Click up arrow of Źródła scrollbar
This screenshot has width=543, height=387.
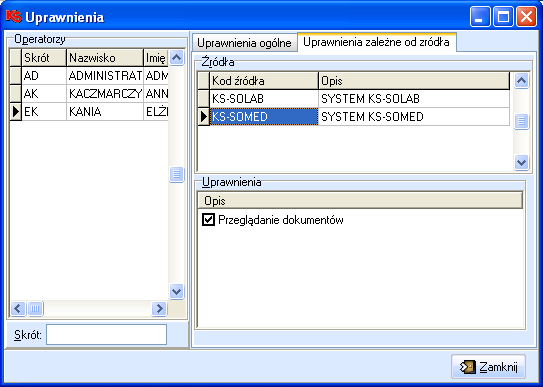click(522, 81)
